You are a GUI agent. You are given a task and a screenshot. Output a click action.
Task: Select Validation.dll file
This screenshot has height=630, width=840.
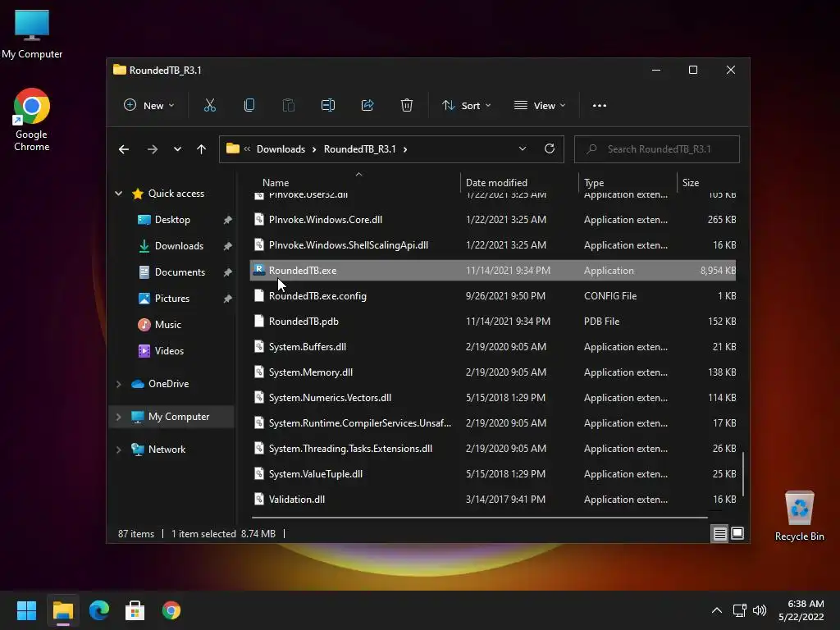coord(493,500)
